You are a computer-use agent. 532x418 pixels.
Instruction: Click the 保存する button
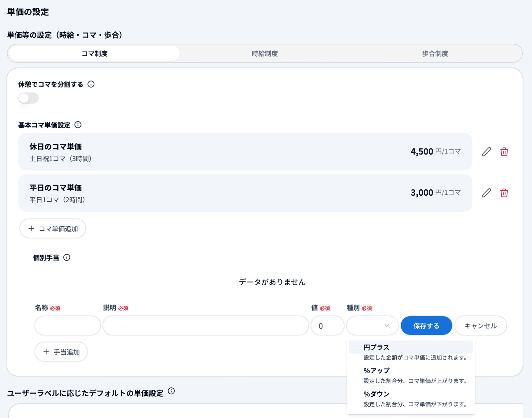(426, 325)
